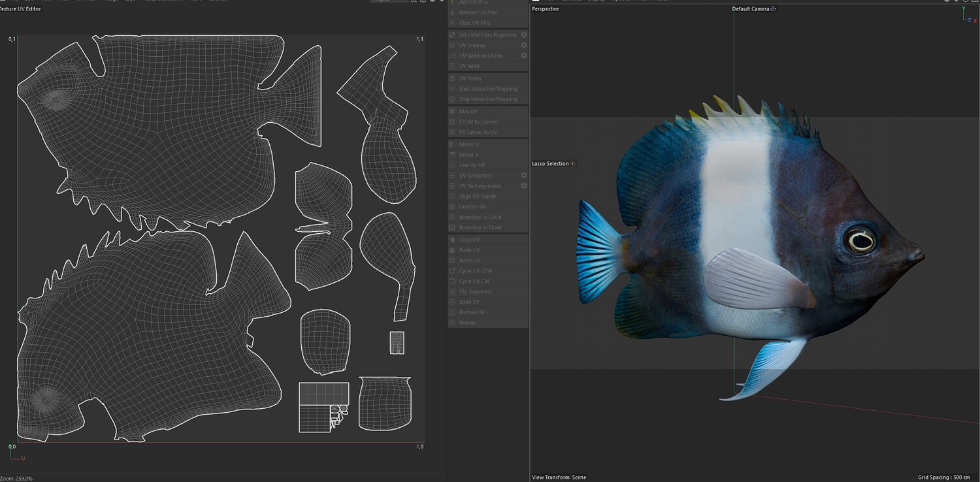Click the 0,1 corner label in the UV canvas
The image size is (980, 482).
[12, 40]
